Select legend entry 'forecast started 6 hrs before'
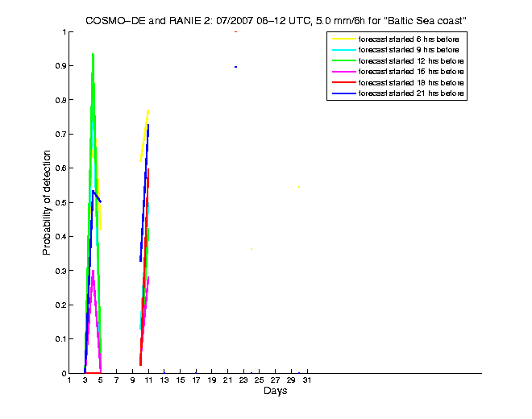This screenshot has height=419, width=532. (x=412, y=39)
